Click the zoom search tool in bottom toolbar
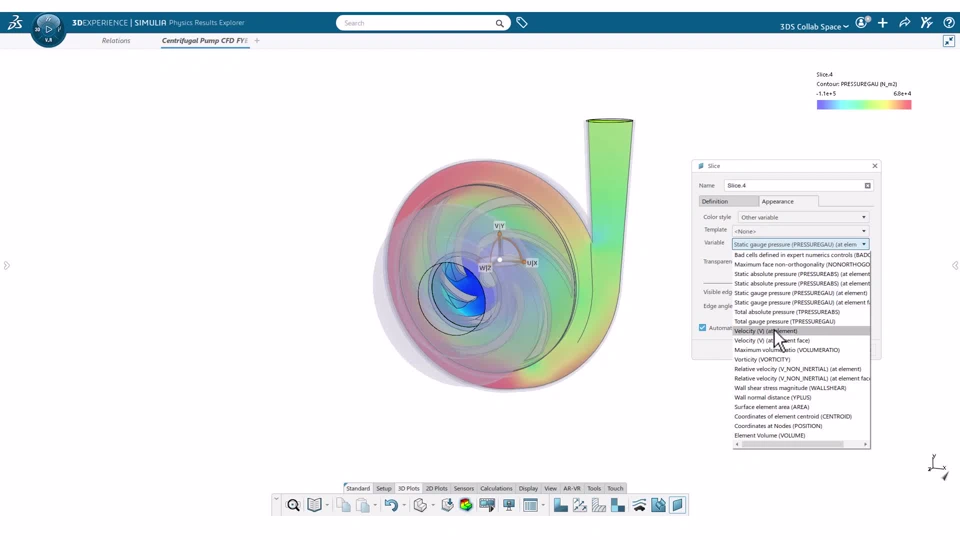This screenshot has height=540, width=960. pos(293,505)
